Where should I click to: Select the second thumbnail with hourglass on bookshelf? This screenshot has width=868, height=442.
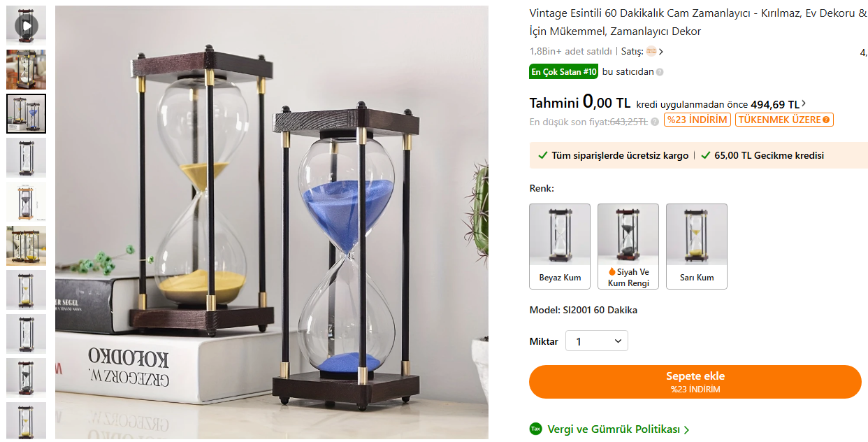(x=26, y=70)
